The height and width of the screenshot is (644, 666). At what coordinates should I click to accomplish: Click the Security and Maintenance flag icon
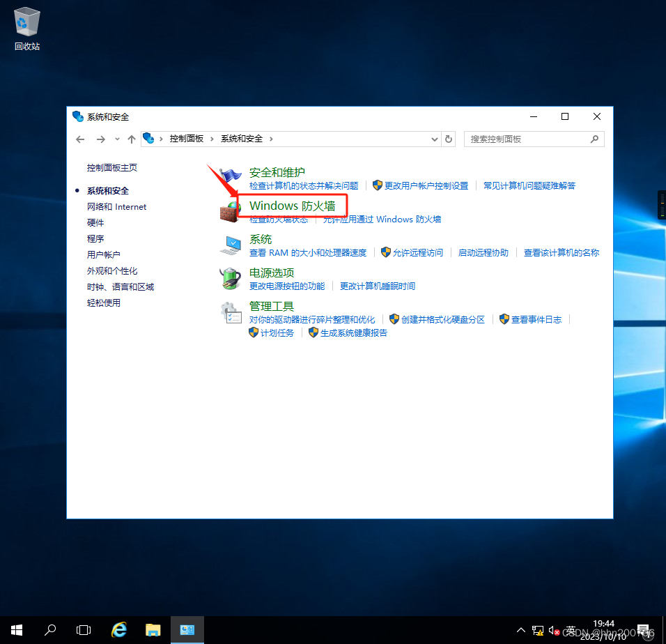[x=231, y=176]
